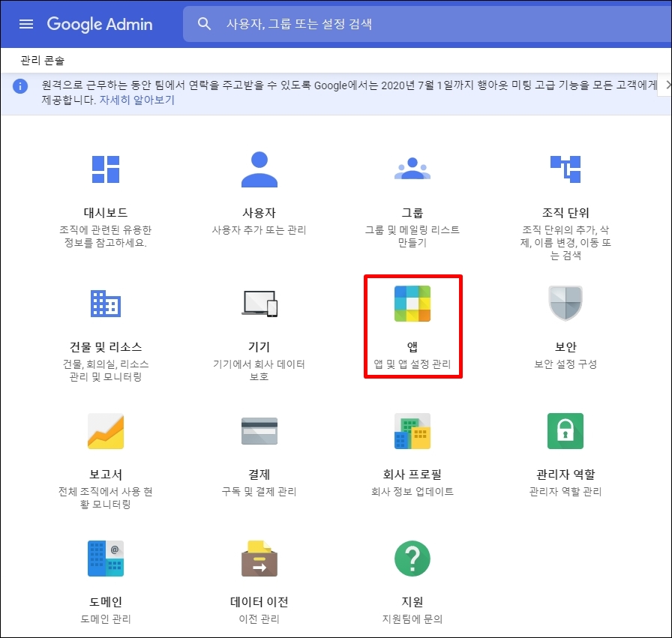
Task: Open the 사용자 person icon
Action: [x=259, y=169]
